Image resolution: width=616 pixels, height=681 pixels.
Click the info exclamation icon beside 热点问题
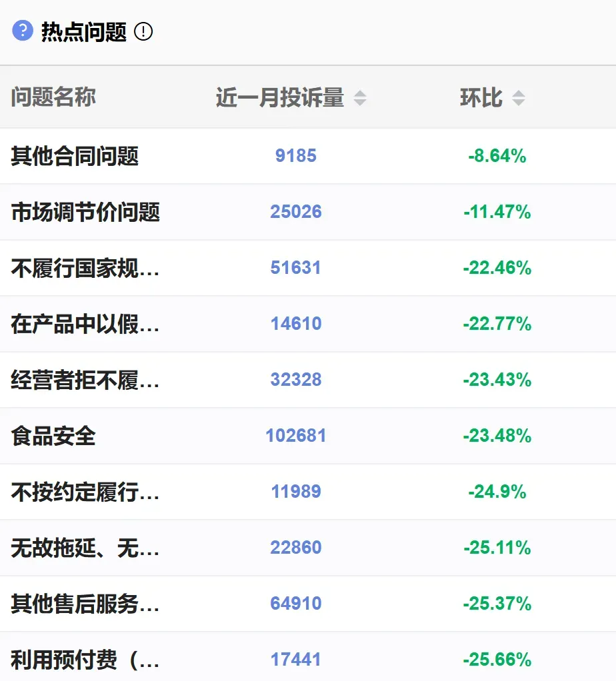pyautogui.click(x=143, y=31)
